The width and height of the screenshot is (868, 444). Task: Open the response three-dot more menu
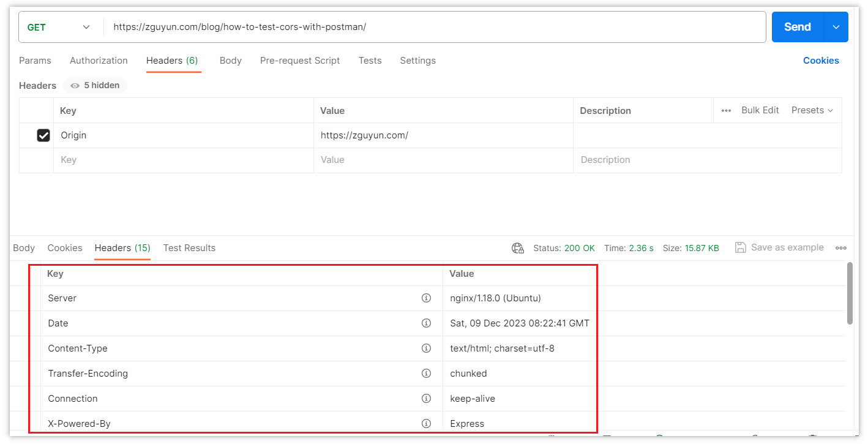(841, 248)
